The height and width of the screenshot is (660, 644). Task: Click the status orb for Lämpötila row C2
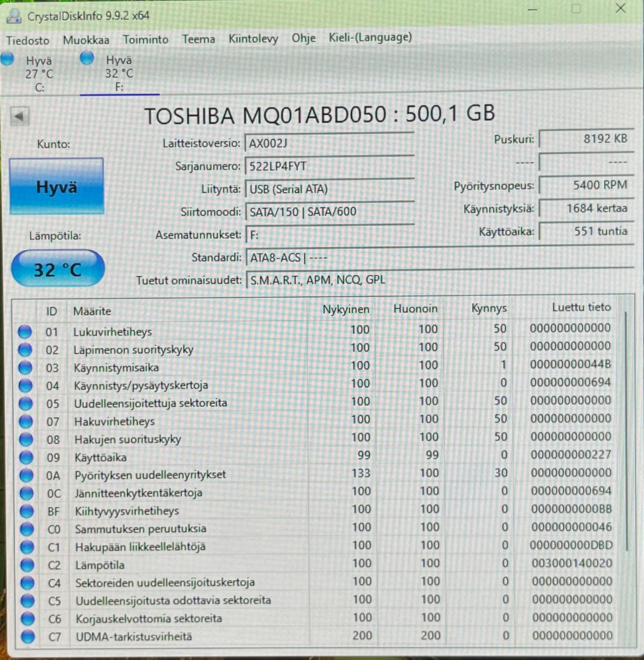click(x=28, y=565)
